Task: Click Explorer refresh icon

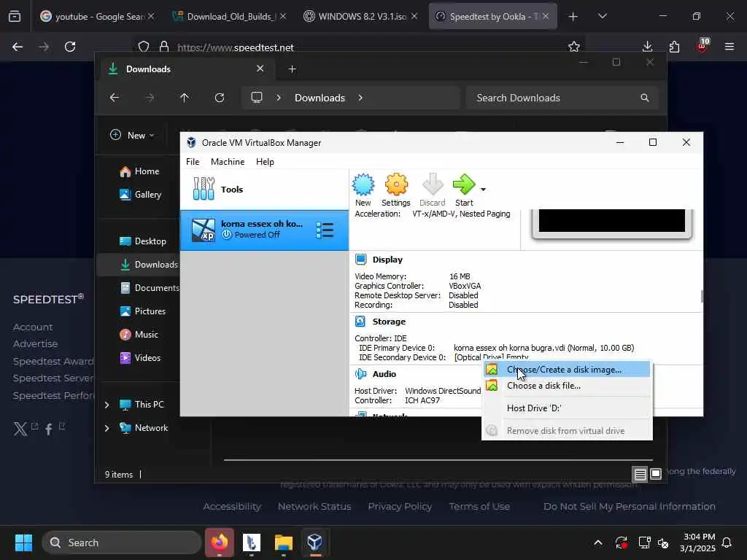Action: [219, 98]
